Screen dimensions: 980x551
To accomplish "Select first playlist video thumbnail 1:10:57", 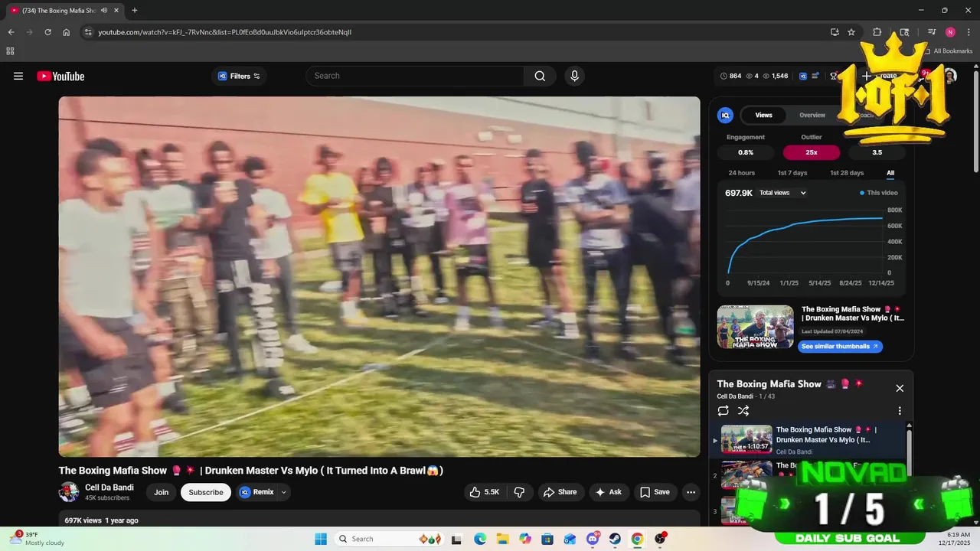I will (746, 439).
